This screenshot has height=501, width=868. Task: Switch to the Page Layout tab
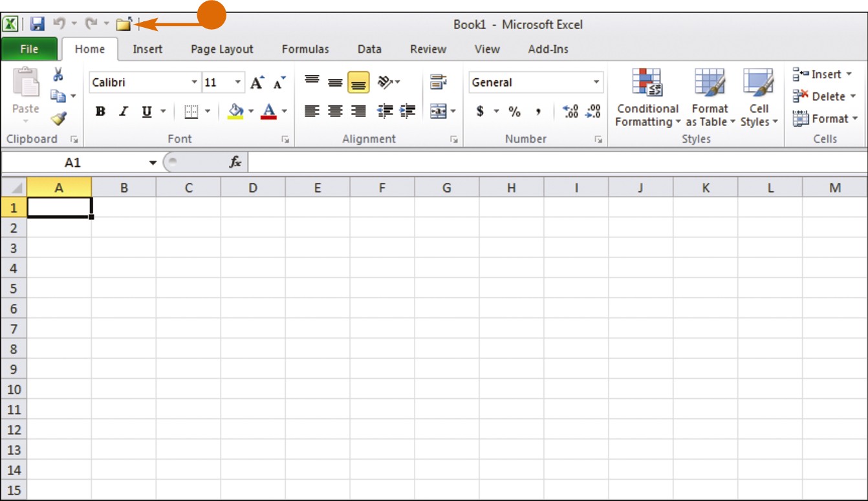tap(222, 49)
